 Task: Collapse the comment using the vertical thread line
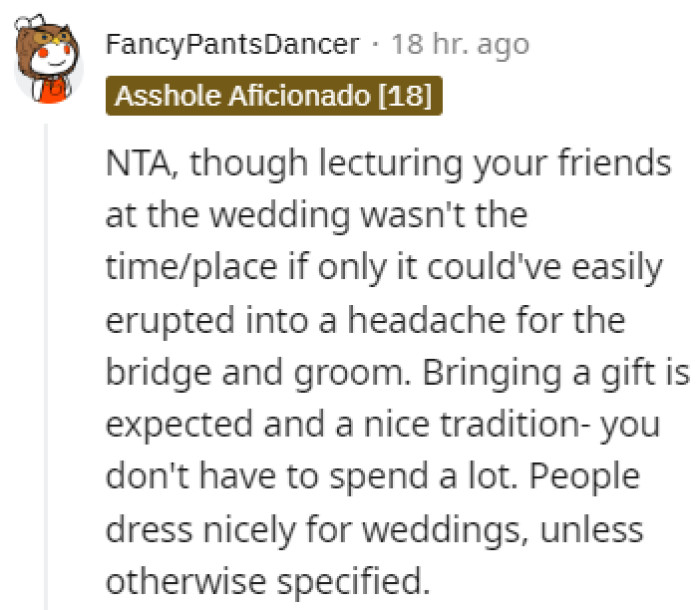[45, 360]
